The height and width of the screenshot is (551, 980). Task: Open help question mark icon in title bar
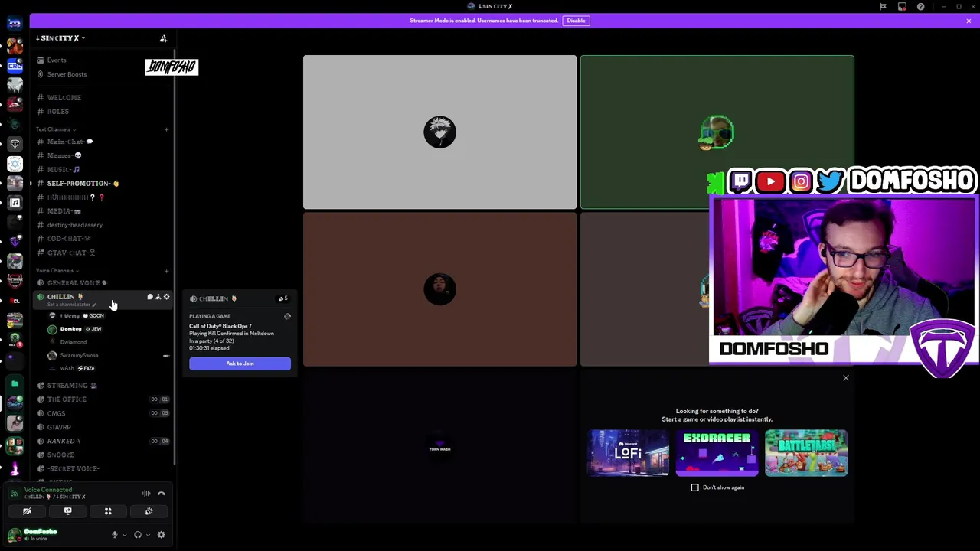click(x=920, y=7)
